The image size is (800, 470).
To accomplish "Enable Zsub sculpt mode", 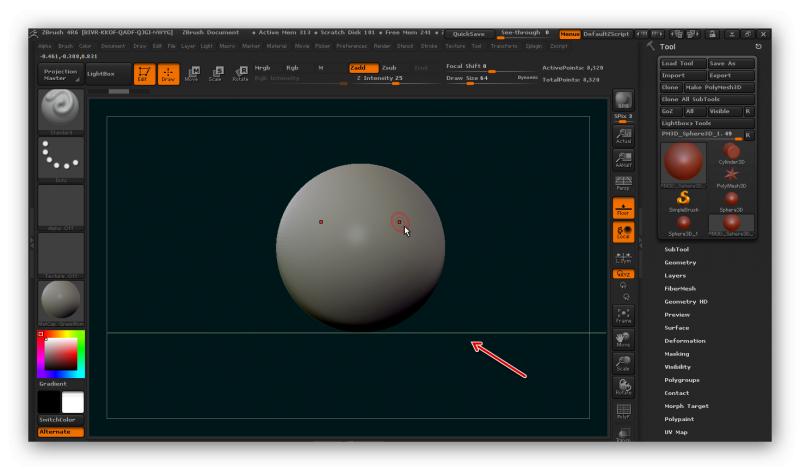I will click(x=389, y=68).
